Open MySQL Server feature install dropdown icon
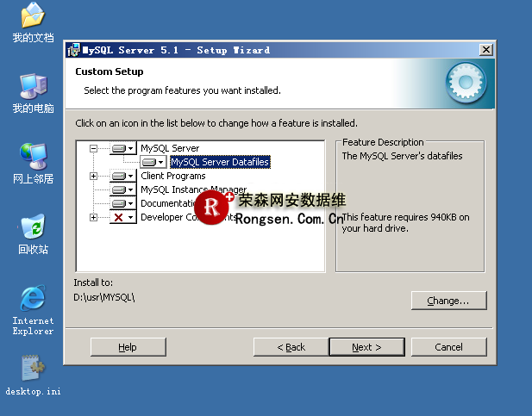532x416 pixels. (123, 148)
